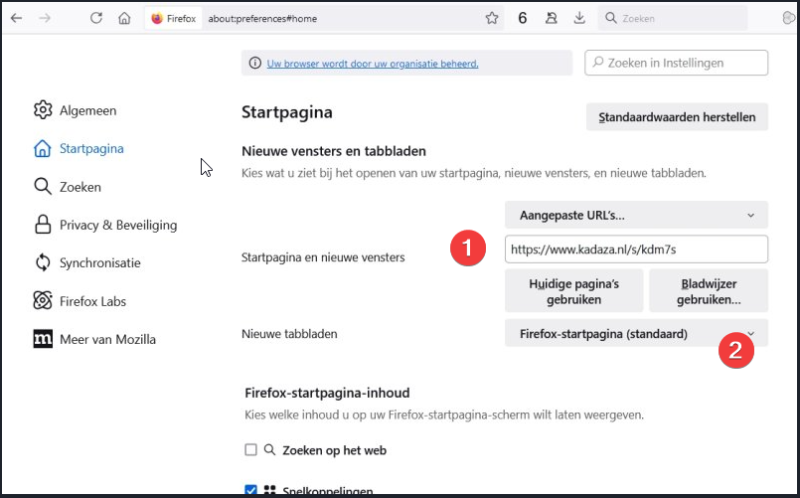Click the Firefox Labs icon in sidebar

[x=42, y=301]
